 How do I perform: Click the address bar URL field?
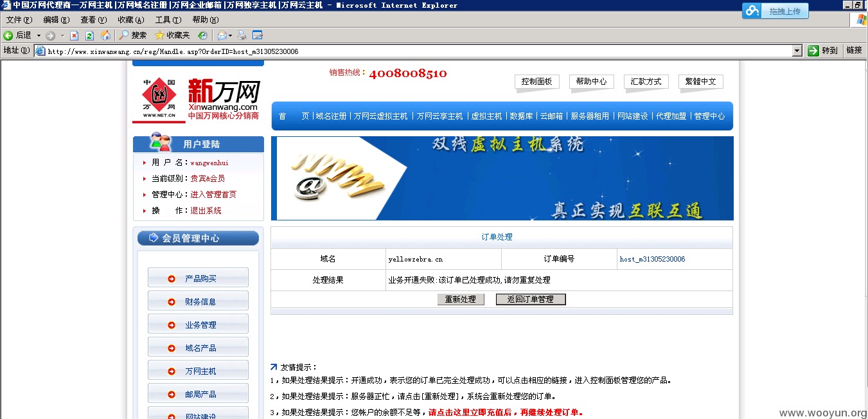(x=418, y=51)
